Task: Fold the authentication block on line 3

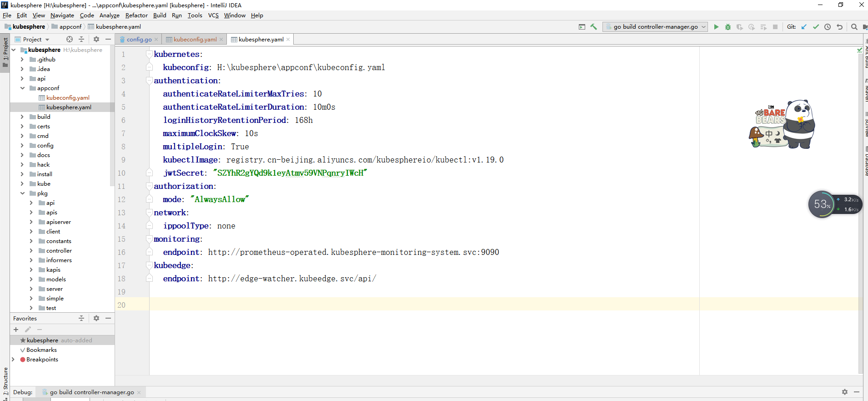Action: (x=149, y=81)
